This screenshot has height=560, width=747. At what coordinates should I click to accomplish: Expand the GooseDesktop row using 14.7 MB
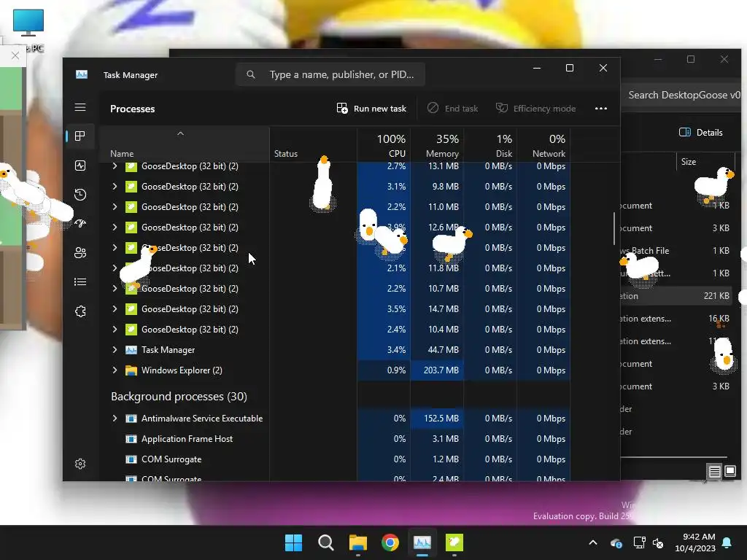[115, 309]
